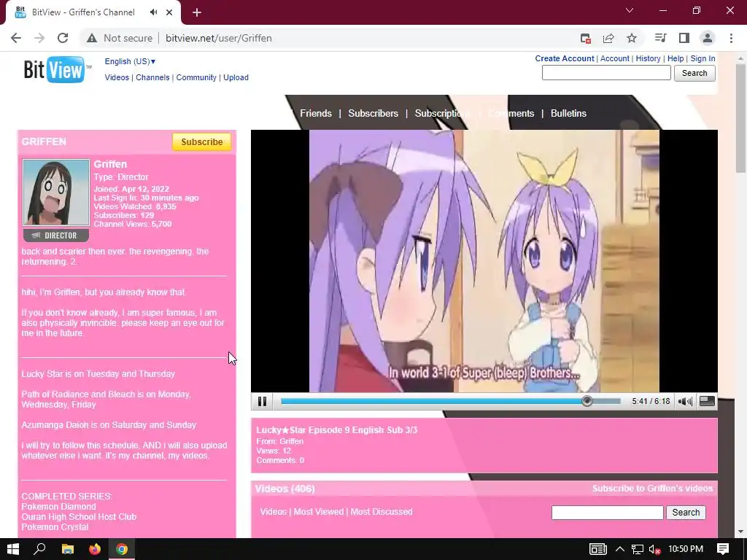Image resolution: width=747 pixels, height=560 pixels.
Task: Click the Director badge under avatar
Action: tap(55, 236)
